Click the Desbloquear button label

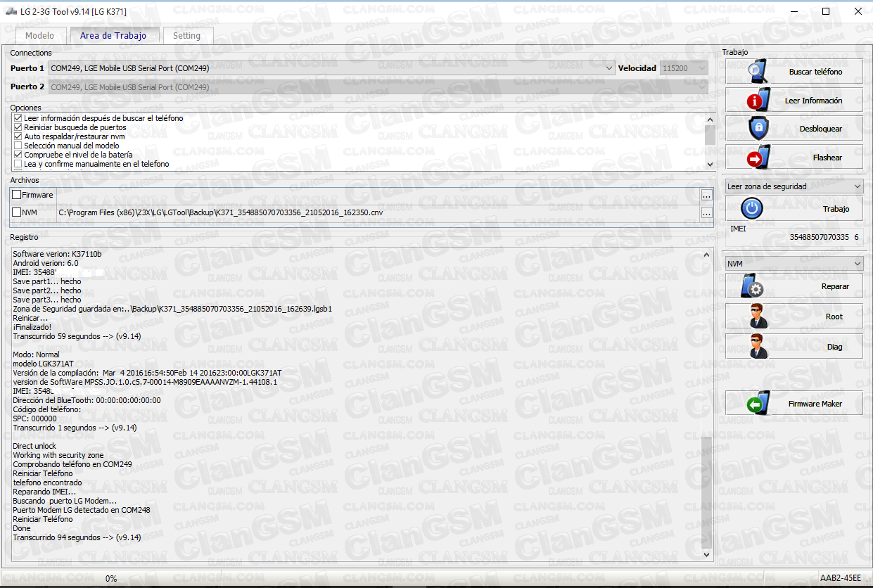point(820,129)
